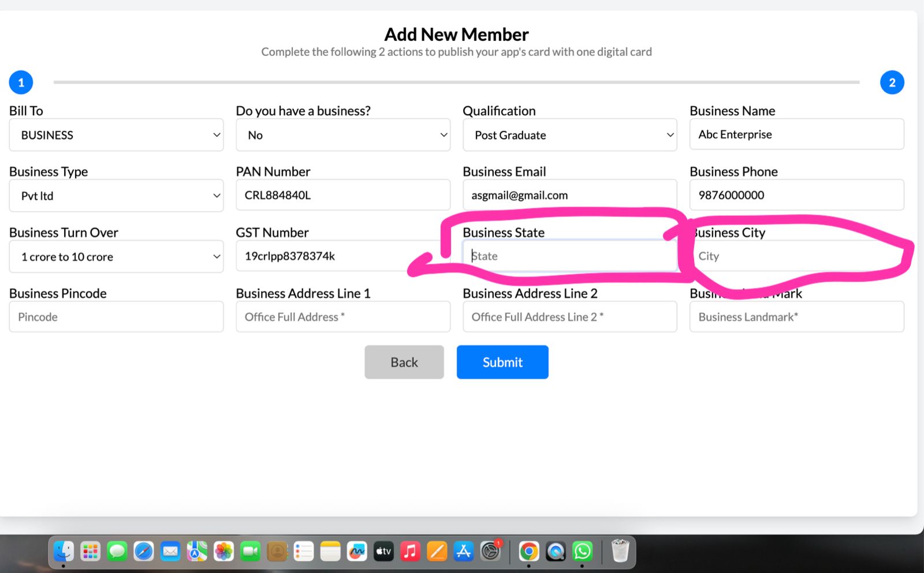This screenshot has height=573, width=924.
Task: Open the Photos app in dock
Action: pos(223,552)
